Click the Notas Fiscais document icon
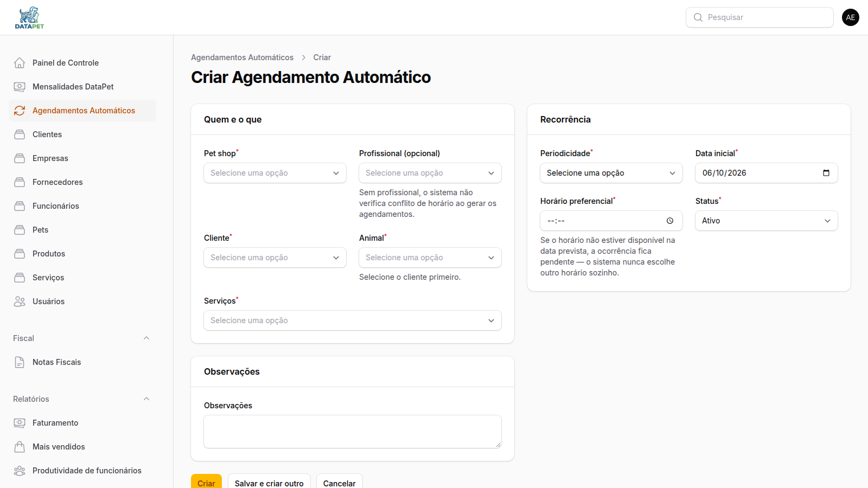868x488 pixels. (x=20, y=362)
